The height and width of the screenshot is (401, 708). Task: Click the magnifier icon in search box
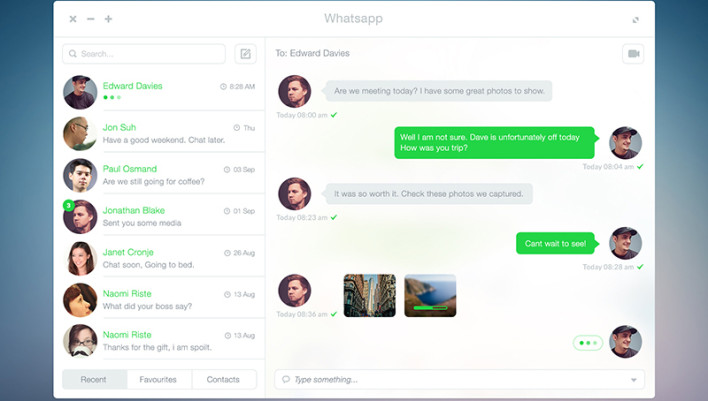73,54
